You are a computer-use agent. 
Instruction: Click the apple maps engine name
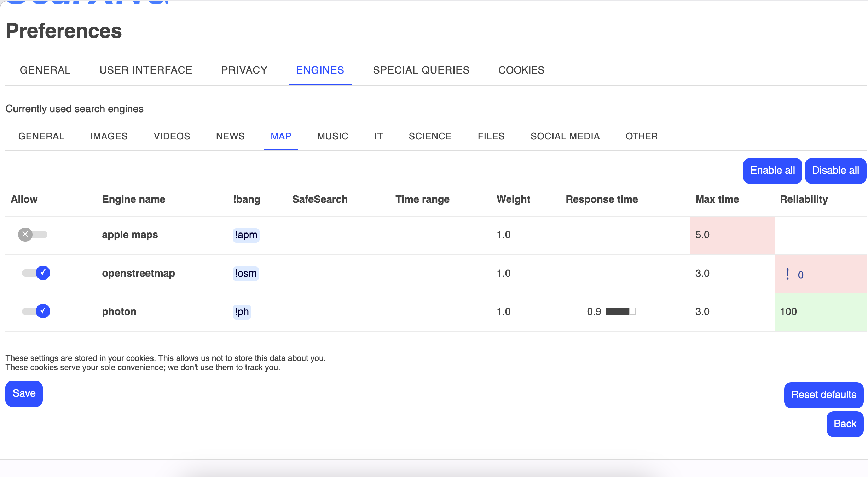click(x=130, y=235)
